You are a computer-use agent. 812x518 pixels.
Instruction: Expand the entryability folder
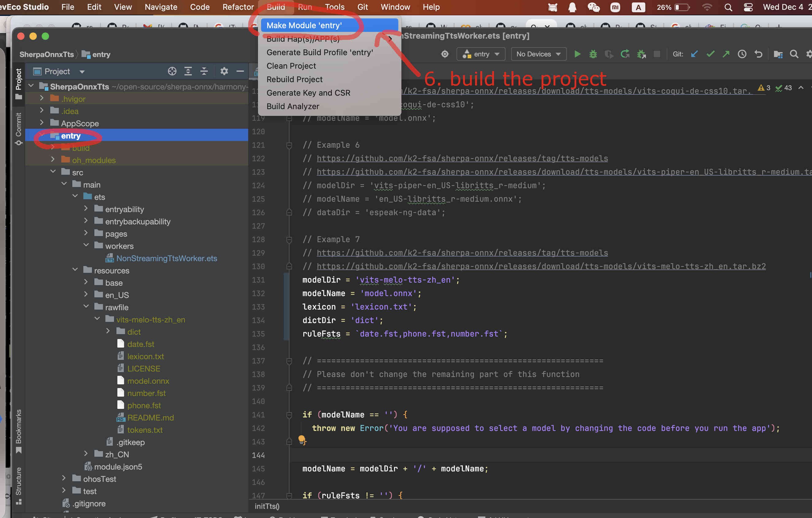point(86,209)
